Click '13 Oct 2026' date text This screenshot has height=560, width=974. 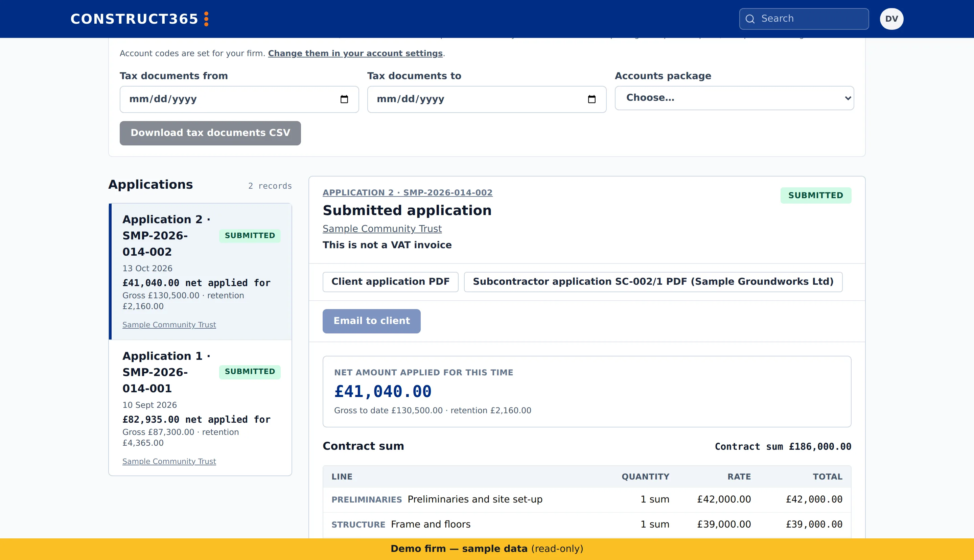coord(147,269)
